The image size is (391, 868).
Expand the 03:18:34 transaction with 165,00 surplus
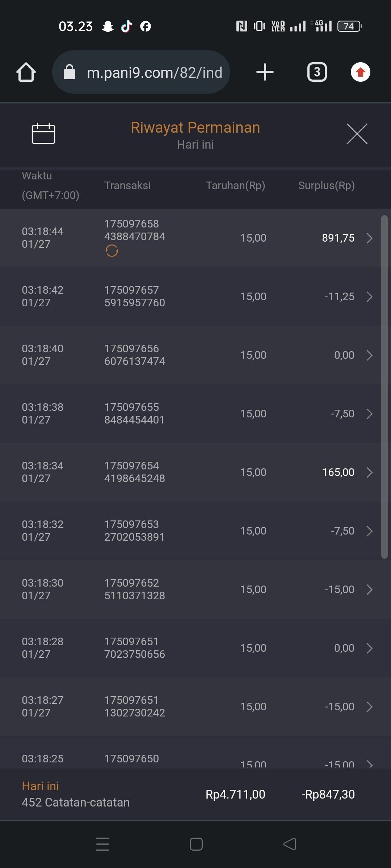(369, 472)
